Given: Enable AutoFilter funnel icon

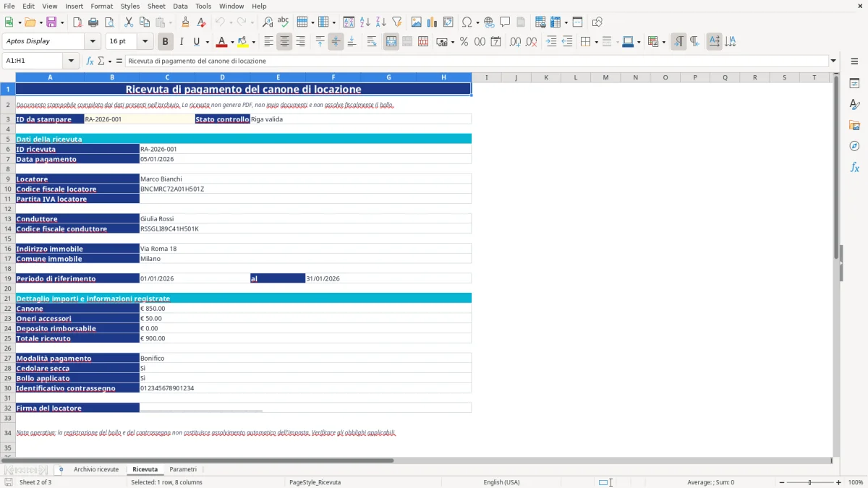Looking at the screenshot, I should click(x=396, y=22).
